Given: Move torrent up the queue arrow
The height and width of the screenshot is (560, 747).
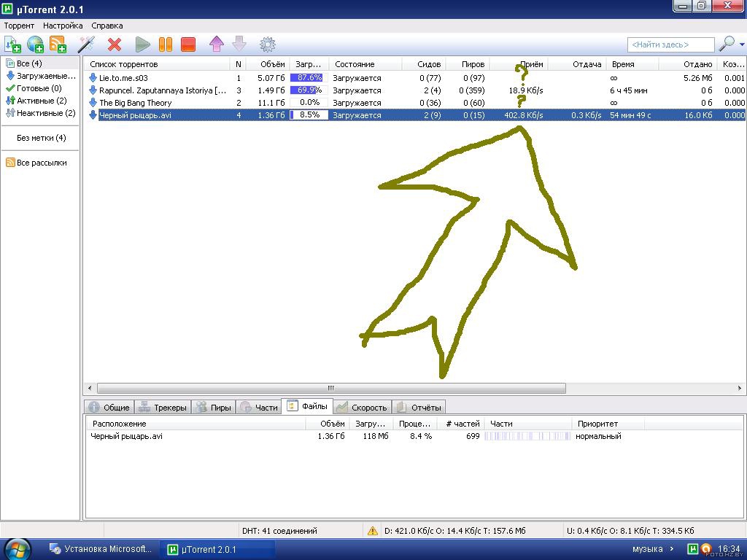Looking at the screenshot, I should (217, 44).
